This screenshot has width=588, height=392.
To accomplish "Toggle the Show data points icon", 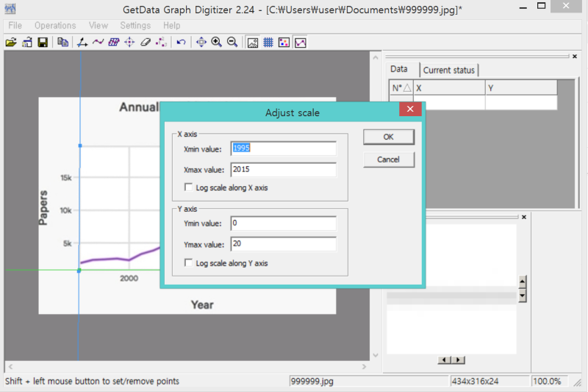I will [x=284, y=43].
